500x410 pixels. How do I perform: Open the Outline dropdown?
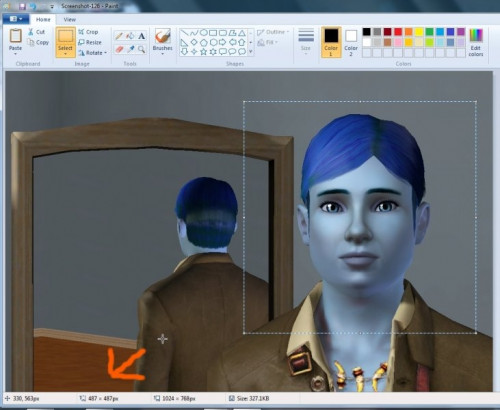tap(273, 32)
